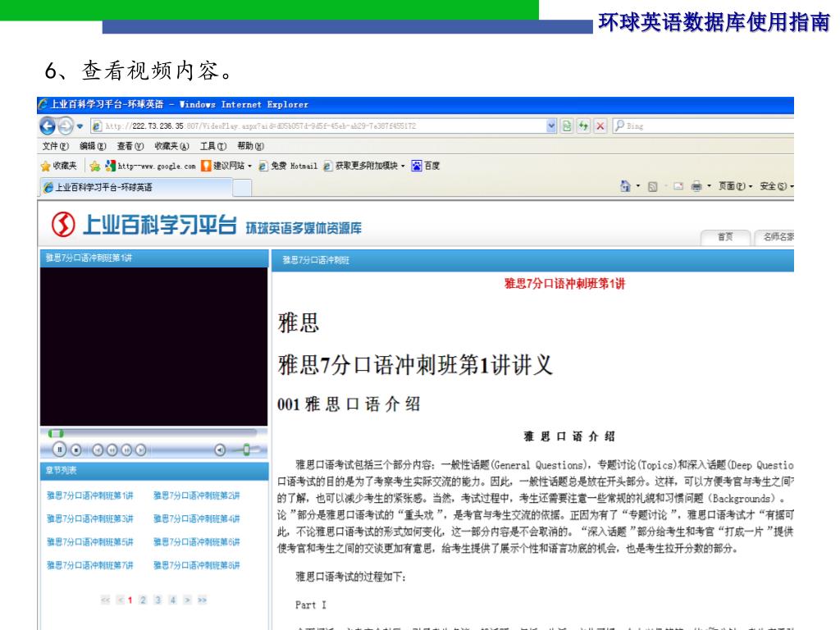Click the red Stop loading icon
The width and height of the screenshot is (840, 630).
click(x=600, y=126)
